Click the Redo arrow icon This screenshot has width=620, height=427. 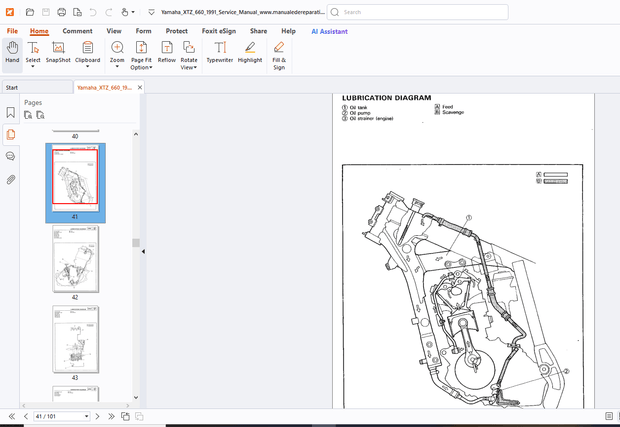pos(109,12)
